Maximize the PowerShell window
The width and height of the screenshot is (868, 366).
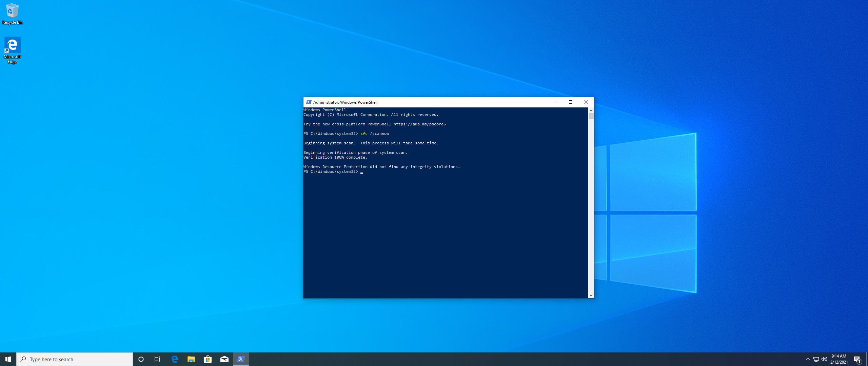point(571,102)
